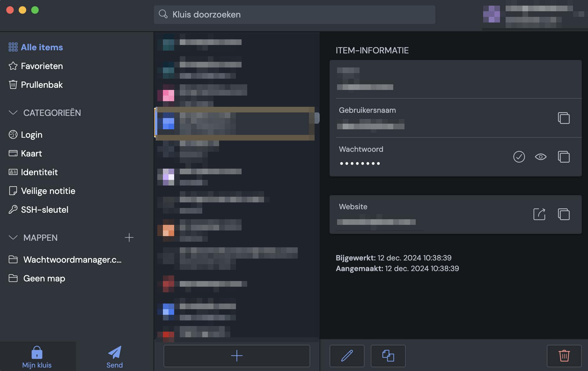Reveal the hidden Wachtwoord with the eye toggle
This screenshot has height=371, width=588.
click(x=541, y=157)
